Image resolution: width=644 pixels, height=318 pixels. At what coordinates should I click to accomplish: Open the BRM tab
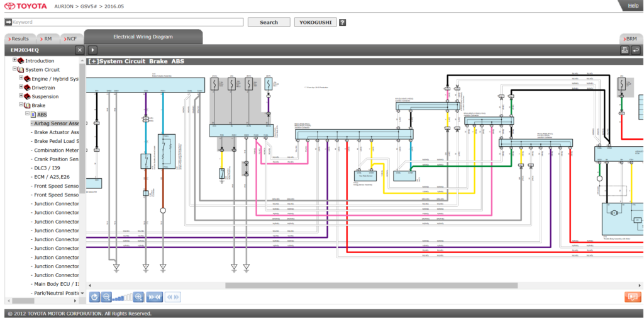(631, 38)
